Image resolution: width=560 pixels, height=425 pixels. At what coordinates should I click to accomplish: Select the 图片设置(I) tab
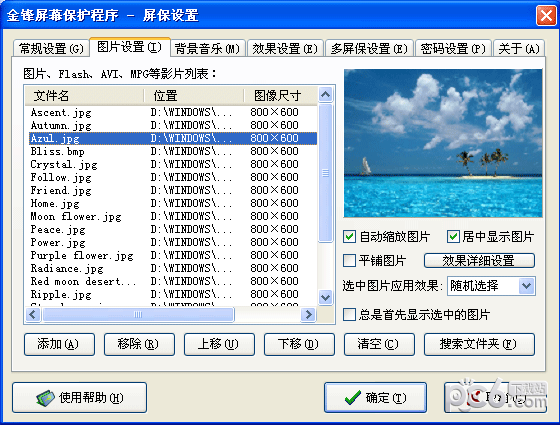point(129,47)
